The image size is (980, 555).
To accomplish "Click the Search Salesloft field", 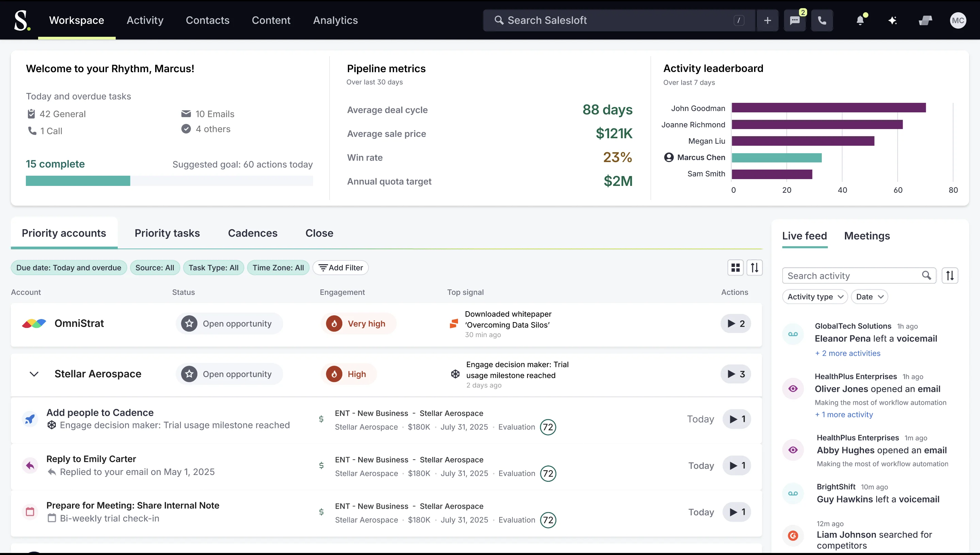I will point(619,20).
